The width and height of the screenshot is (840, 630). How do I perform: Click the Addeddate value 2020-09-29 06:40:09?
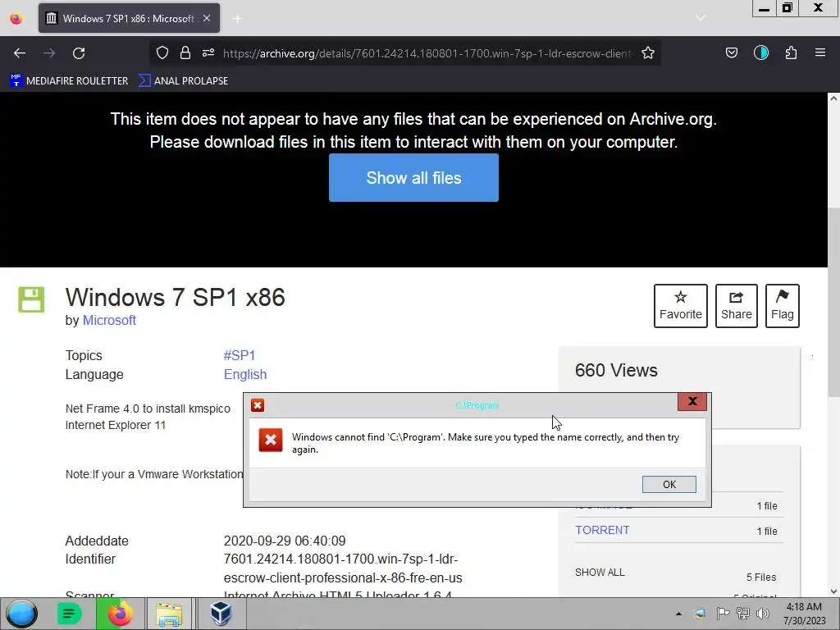click(x=285, y=541)
